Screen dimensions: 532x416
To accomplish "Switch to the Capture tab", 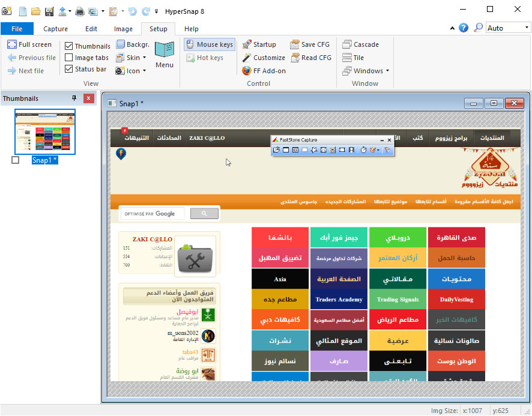I will coord(55,29).
